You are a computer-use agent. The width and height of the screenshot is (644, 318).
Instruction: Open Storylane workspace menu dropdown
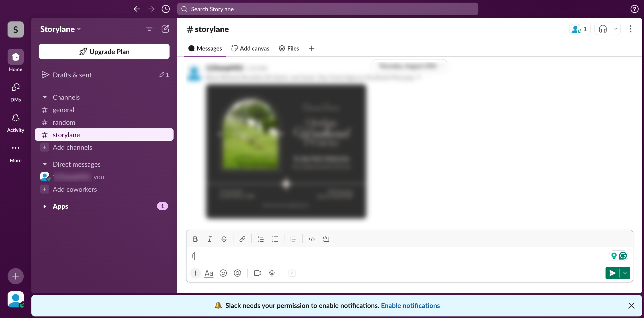click(60, 29)
